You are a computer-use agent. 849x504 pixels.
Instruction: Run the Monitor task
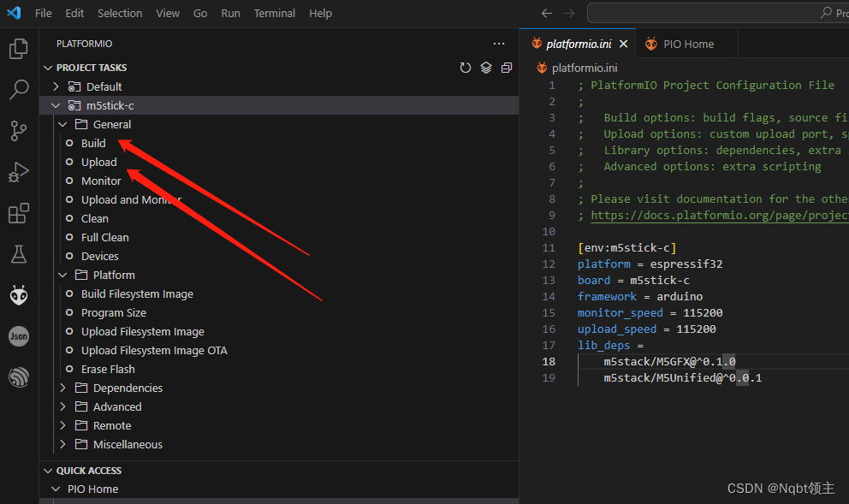click(101, 181)
